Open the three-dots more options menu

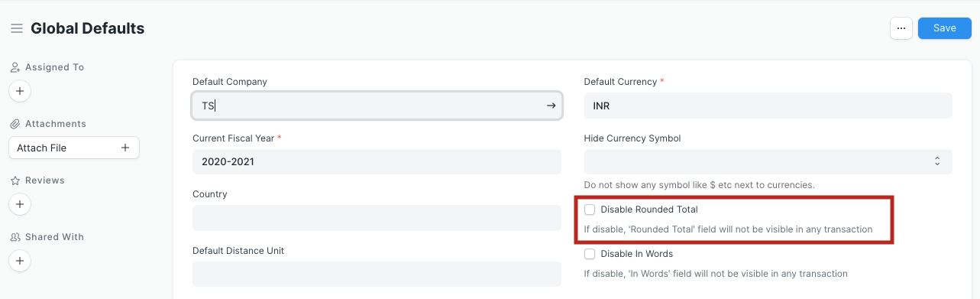[901, 28]
